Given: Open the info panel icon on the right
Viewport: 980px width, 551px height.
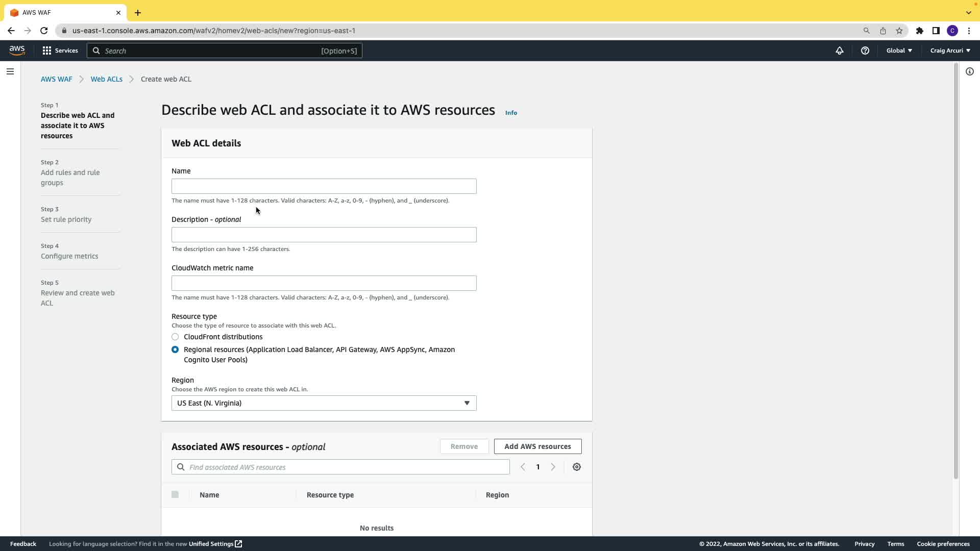Looking at the screenshot, I should point(969,71).
